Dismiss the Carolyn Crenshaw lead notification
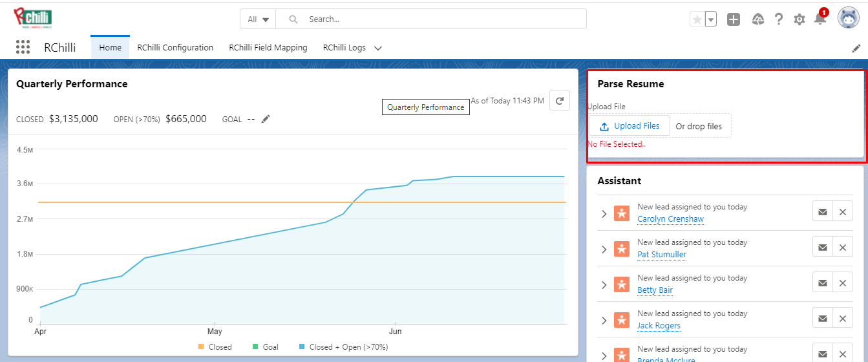This screenshot has width=868, height=362. [x=842, y=211]
